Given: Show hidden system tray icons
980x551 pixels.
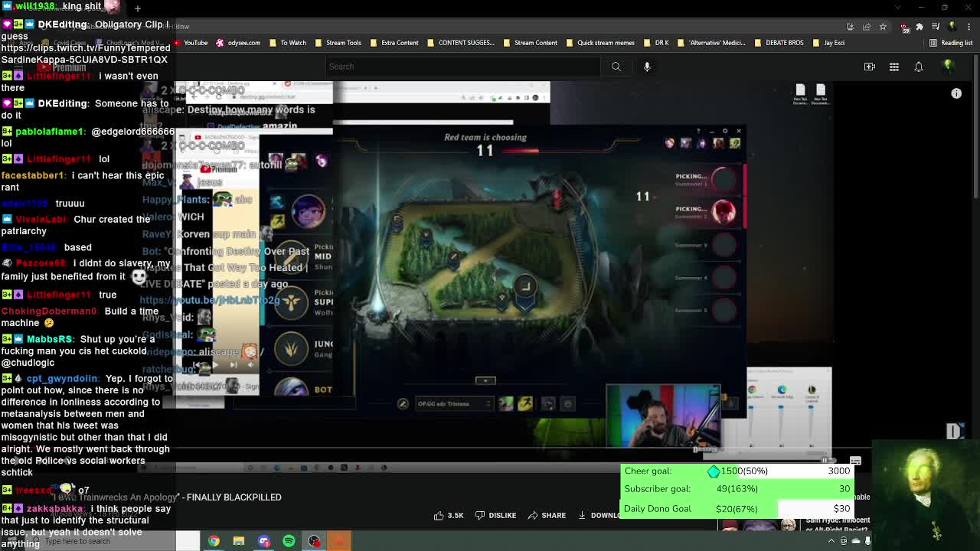Looking at the screenshot, I should click(831, 541).
